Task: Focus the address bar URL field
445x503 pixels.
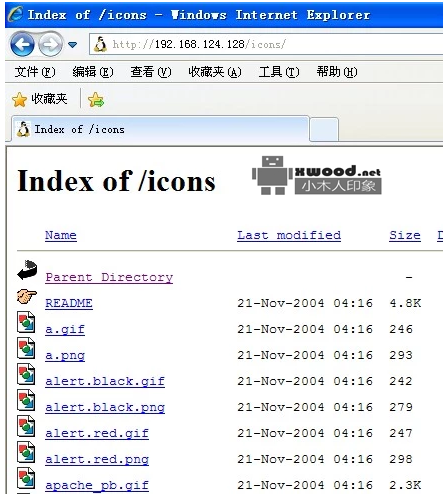Action: tap(266, 44)
